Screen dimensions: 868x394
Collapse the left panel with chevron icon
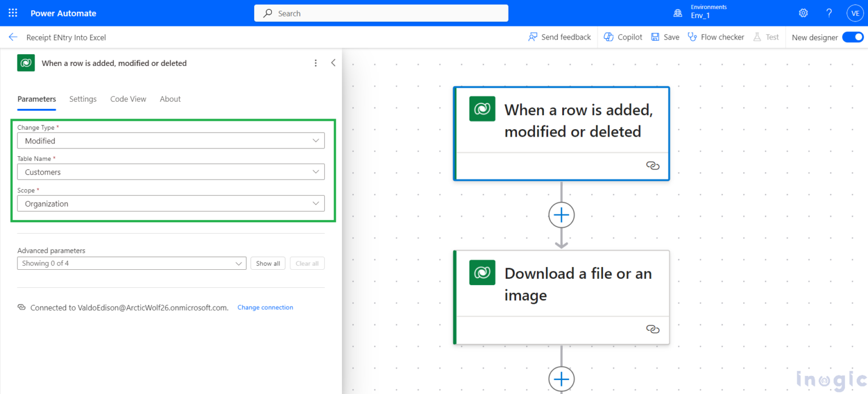tap(333, 63)
